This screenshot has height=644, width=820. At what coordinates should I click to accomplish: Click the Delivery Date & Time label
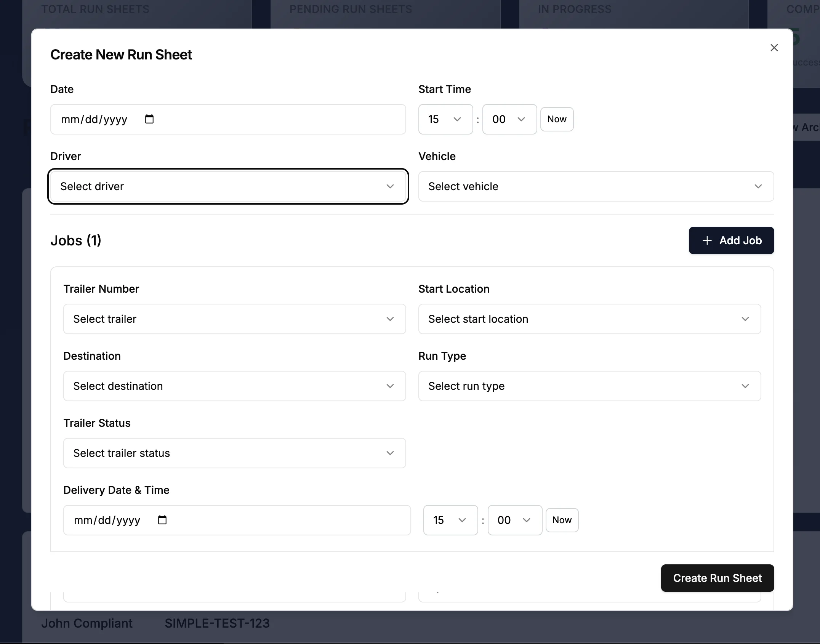pos(116,490)
